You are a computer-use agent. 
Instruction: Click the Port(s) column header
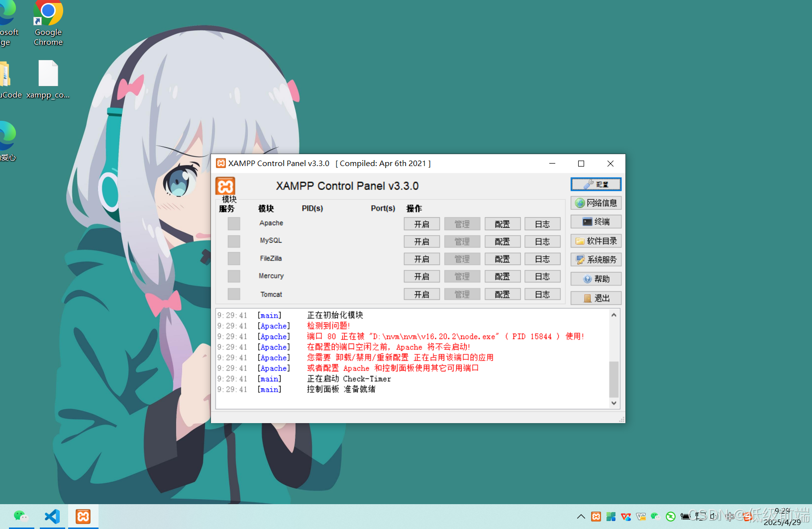coord(383,208)
